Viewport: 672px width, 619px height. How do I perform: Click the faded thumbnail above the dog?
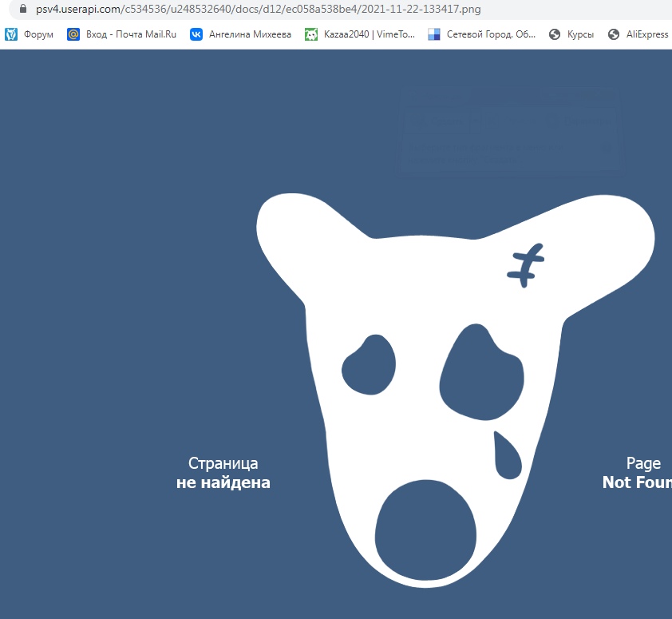coord(509,129)
